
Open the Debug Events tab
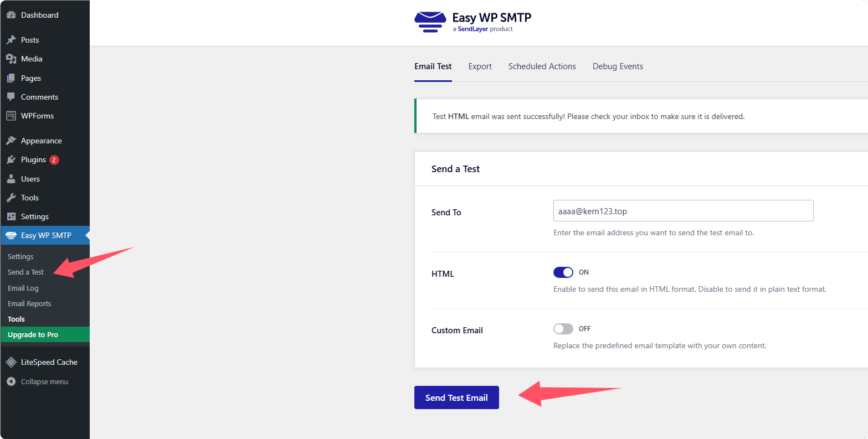tap(618, 66)
